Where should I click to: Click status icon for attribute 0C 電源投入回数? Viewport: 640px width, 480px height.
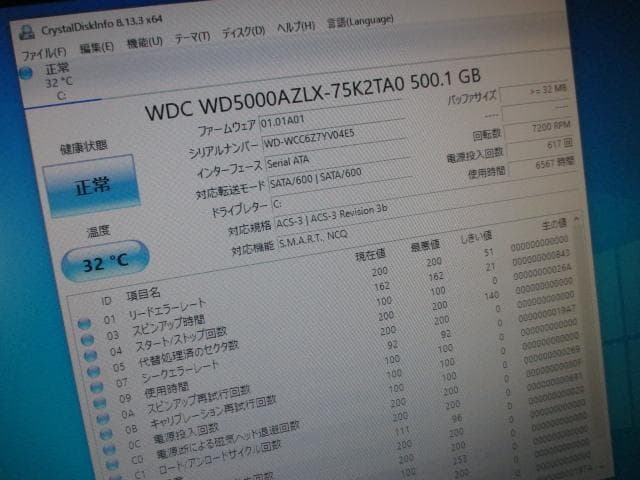pyautogui.click(x=109, y=449)
